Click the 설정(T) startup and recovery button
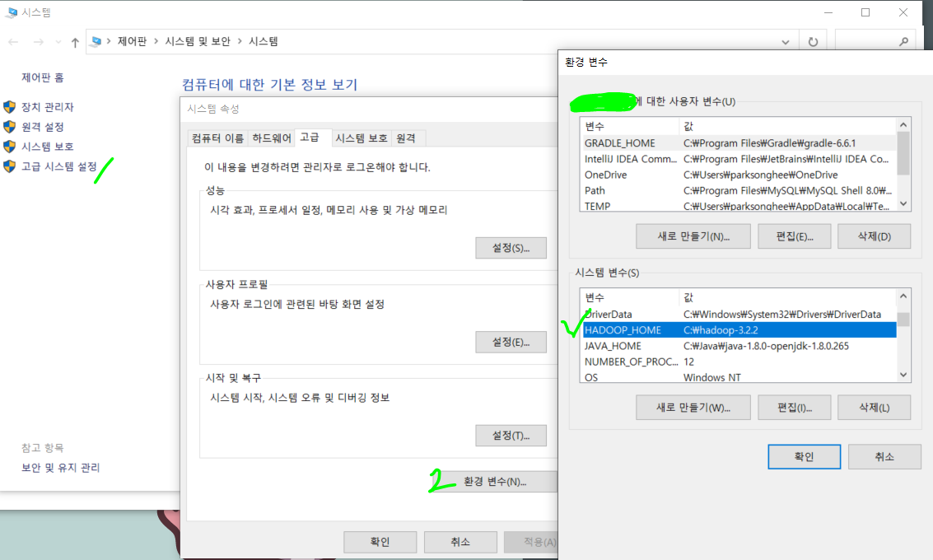 pyautogui.click(x=511, y=436)
